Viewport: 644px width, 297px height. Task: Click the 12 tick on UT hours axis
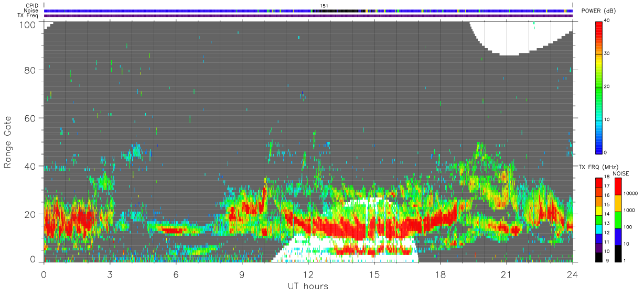point(308,274)
